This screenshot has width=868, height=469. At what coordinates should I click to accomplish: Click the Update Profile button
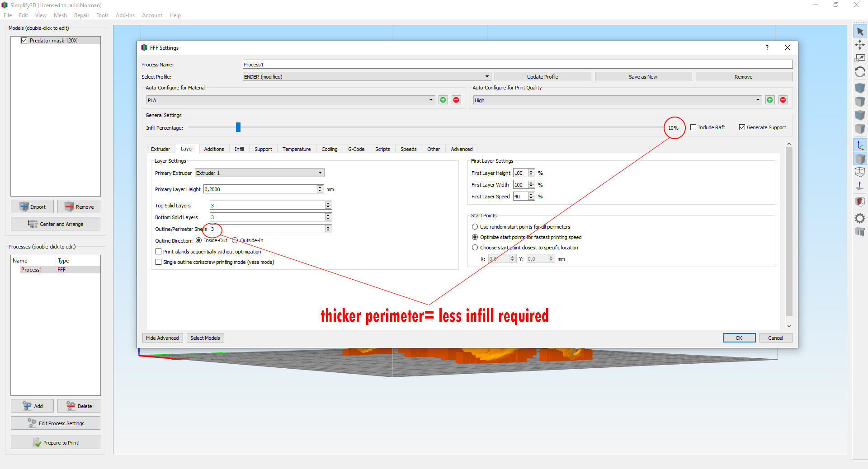(542, 77)
